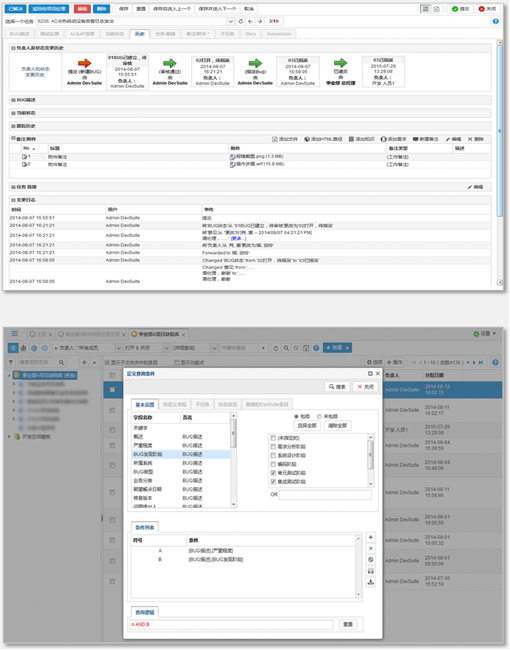This screenshot has width=510, height=650.
Task: Go to previous task with left arrow icon
Action: click(250, 21)
